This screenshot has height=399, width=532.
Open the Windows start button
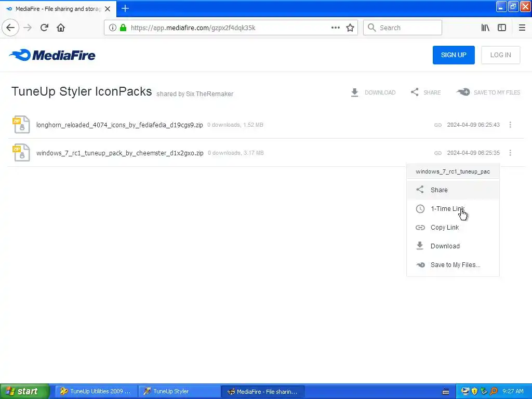point(24,391)
